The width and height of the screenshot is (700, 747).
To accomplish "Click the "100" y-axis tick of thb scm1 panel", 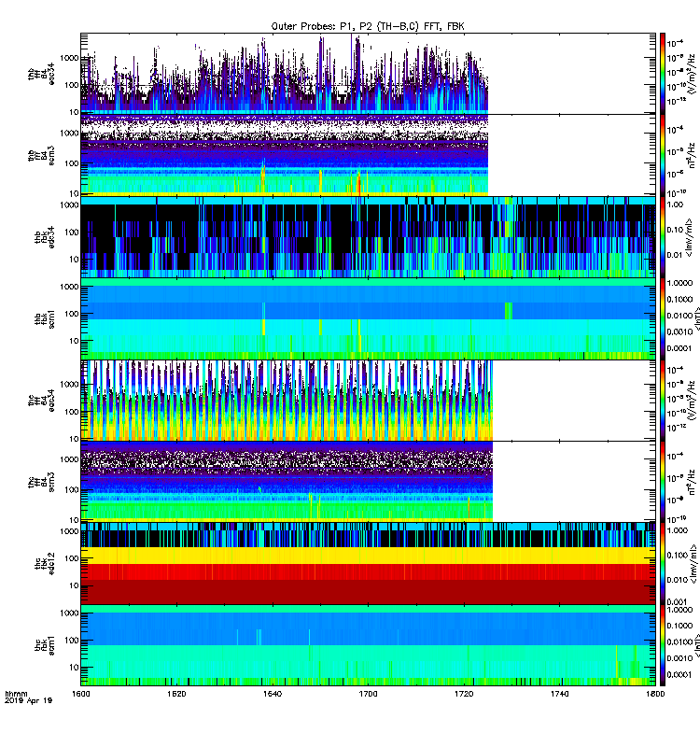I will coord(72,314).
